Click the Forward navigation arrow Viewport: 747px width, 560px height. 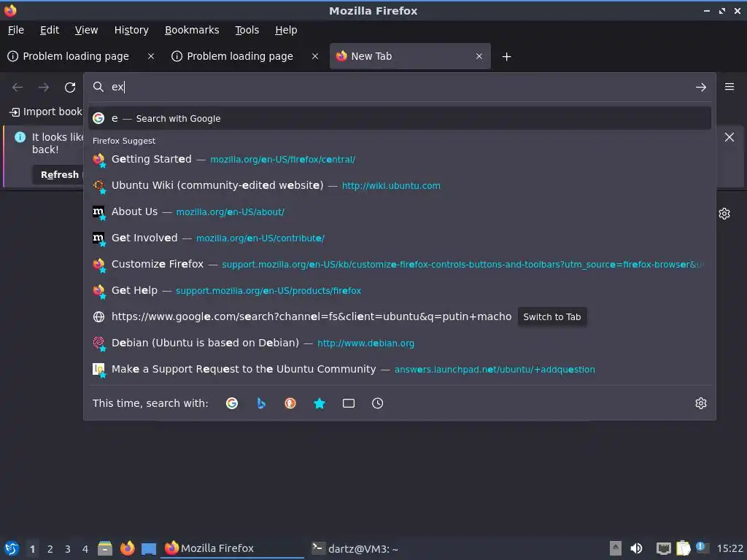tap(43, 87)
